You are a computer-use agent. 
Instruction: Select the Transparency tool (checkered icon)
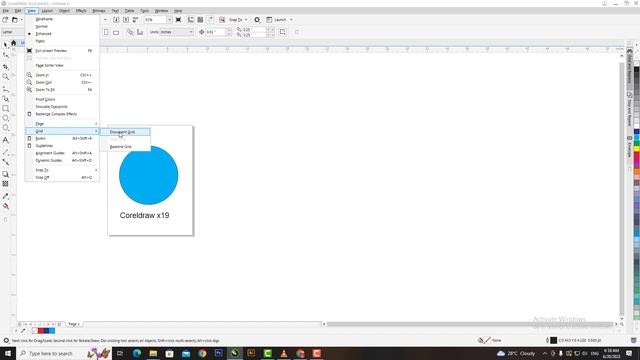point(6,184)
